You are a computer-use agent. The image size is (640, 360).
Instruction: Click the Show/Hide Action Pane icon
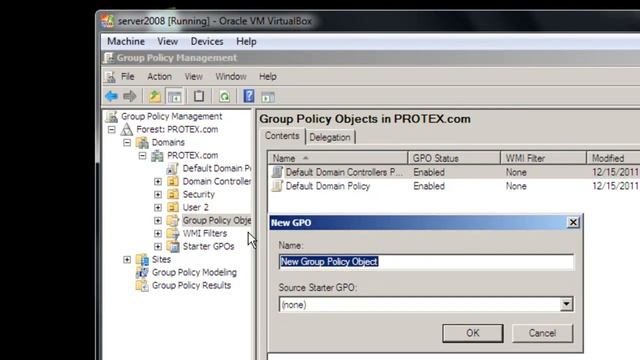coord(268,97)
